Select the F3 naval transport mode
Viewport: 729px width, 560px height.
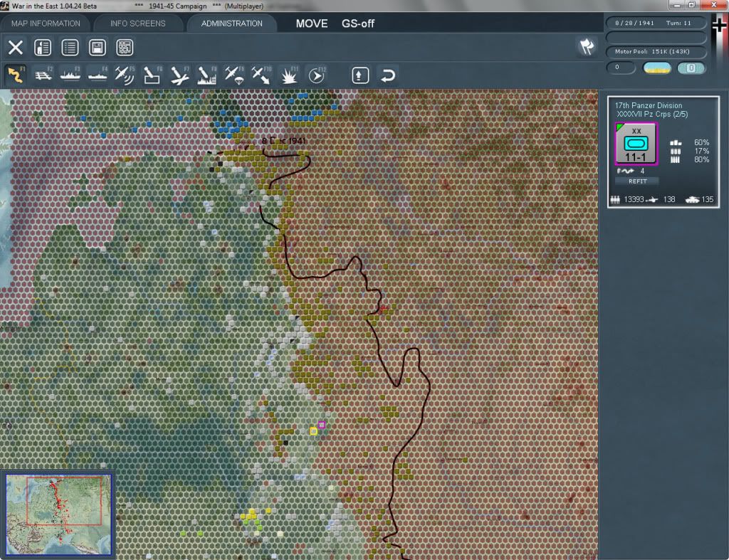pyautogui.click(x=70, y=75)
